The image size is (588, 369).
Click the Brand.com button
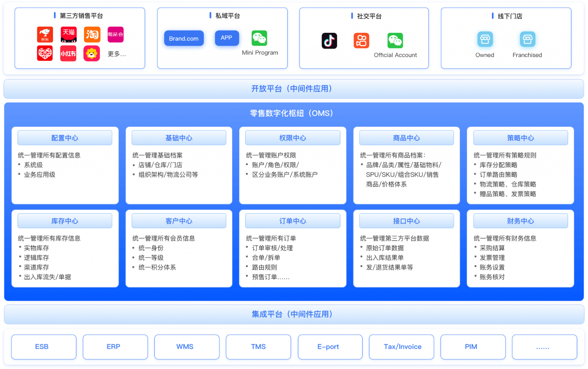click(x=184, y=38)
